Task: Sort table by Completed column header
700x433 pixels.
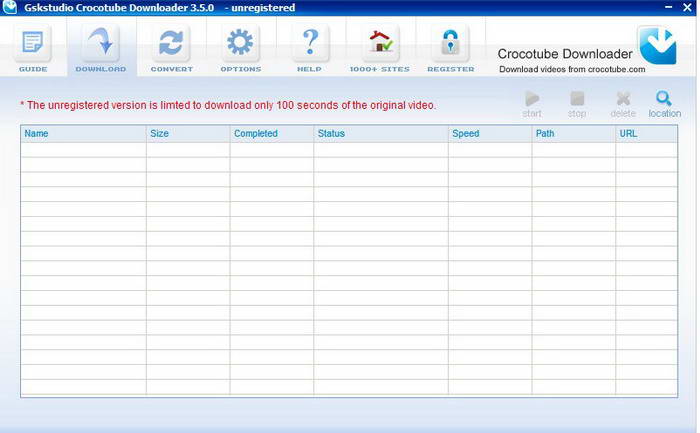Action: point(272,133)
